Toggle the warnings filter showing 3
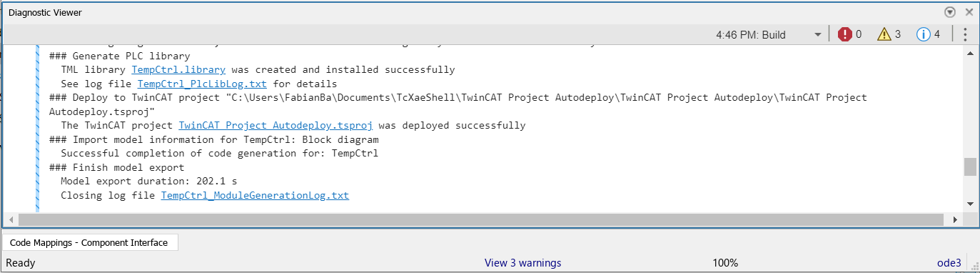 pyautogui.click(x=889, y=34)
